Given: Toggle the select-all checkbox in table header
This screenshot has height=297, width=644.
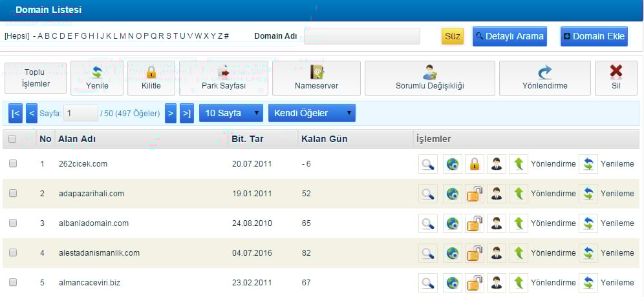Looking at the screenshot, I should click(12, 139).
